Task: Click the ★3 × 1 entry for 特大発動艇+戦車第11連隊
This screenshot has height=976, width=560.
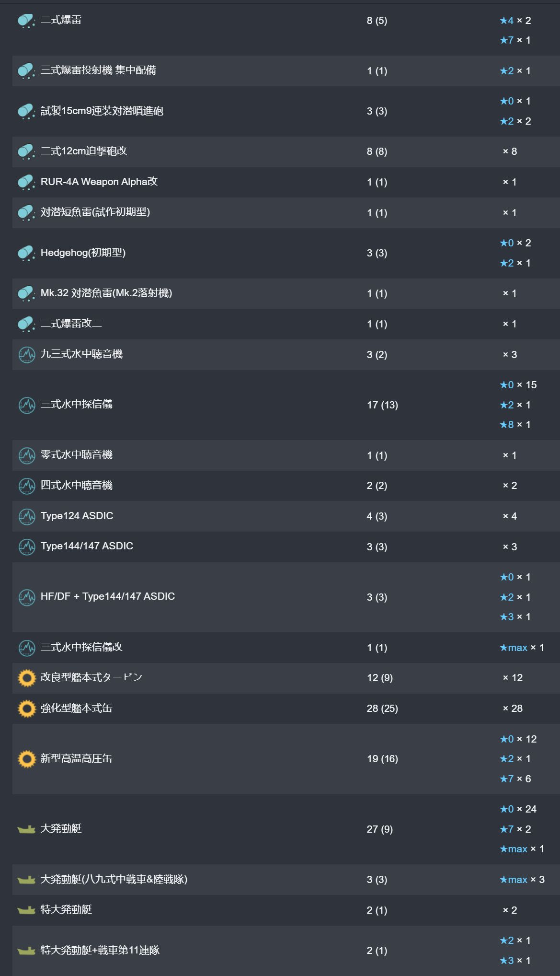Action: tap(515, 960)
